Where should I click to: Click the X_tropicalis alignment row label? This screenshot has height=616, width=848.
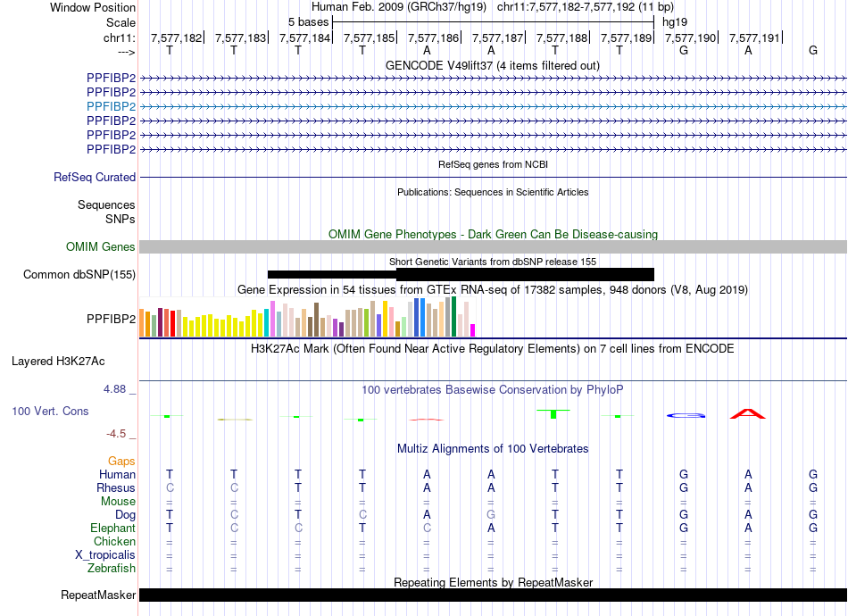tap(105, 555)
